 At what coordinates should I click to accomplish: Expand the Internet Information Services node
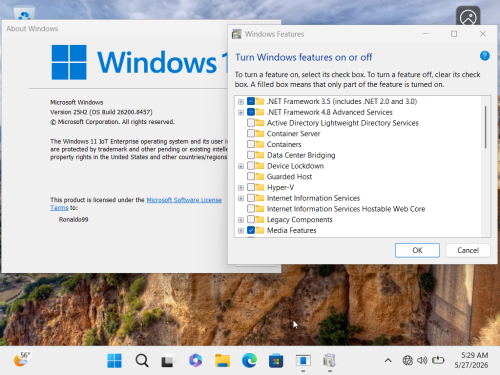(x=241, y=198)
